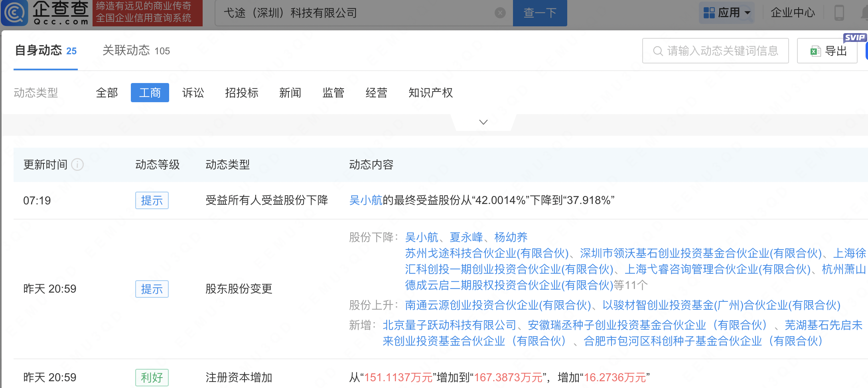
Task: Click the 应用 grid icon
Action: pyautogui.click(x=709, y=13)
